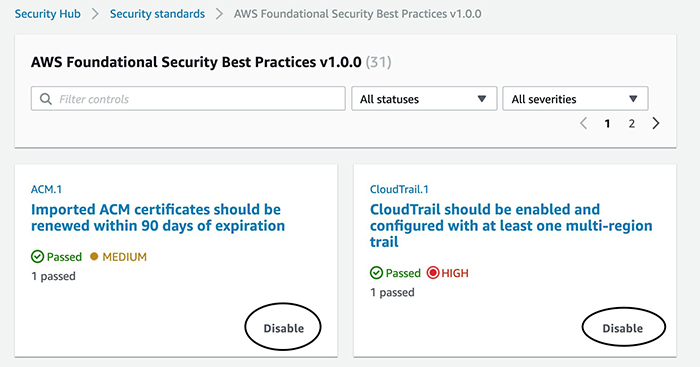Open the All statuses dropdown
This screenshot has height=367, width=700.
(x=424, y=99)
